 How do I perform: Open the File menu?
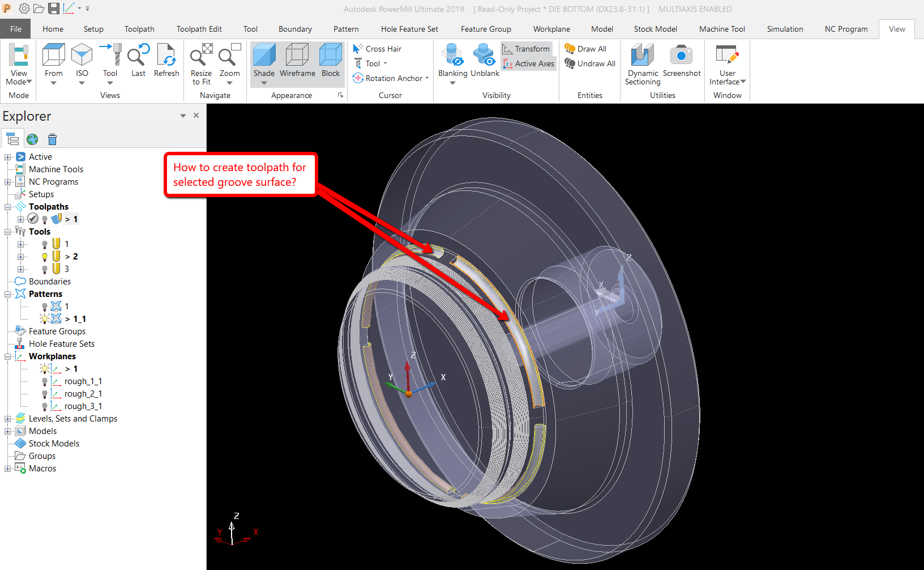tap(15, 28)
